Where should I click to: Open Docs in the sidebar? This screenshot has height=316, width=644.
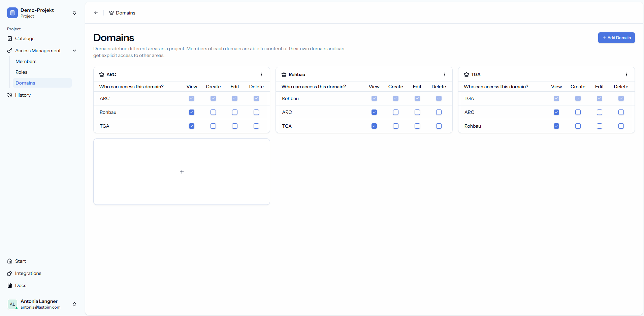pos(42,285)
